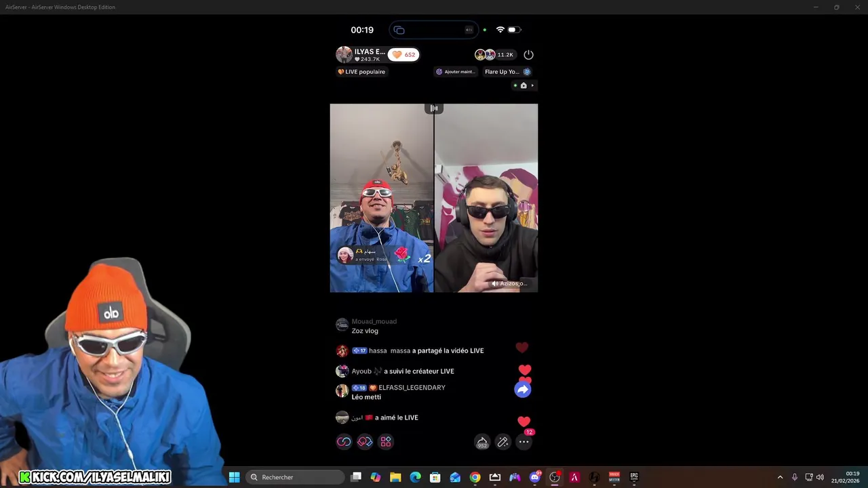Open the Windows Start menu
The image size is (868, 488).
(234, 477)
